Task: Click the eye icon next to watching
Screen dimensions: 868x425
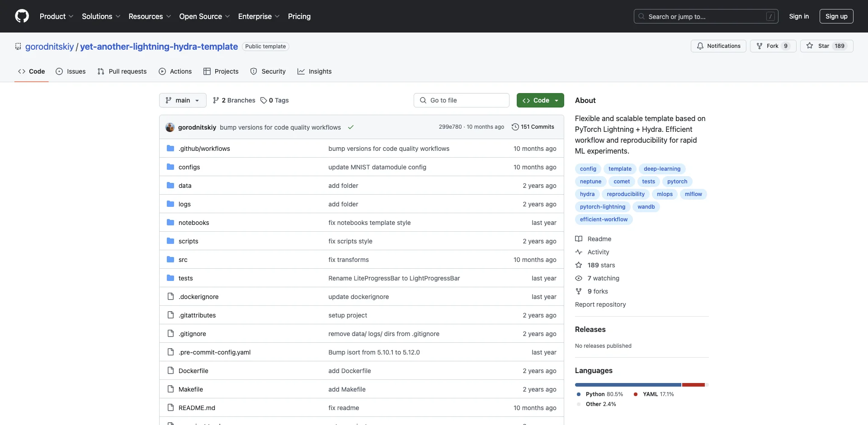Action: (579, 278)
